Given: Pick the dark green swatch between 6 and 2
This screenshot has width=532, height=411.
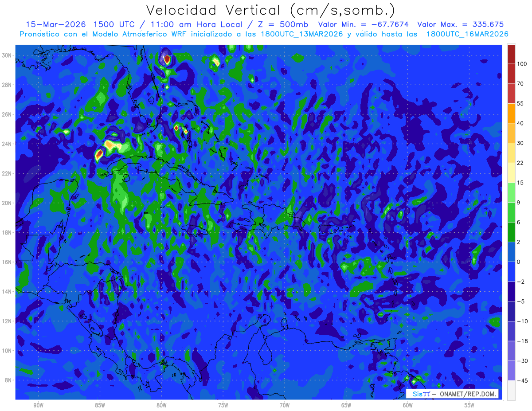Looking at the screenshot, I should [511, 232].
